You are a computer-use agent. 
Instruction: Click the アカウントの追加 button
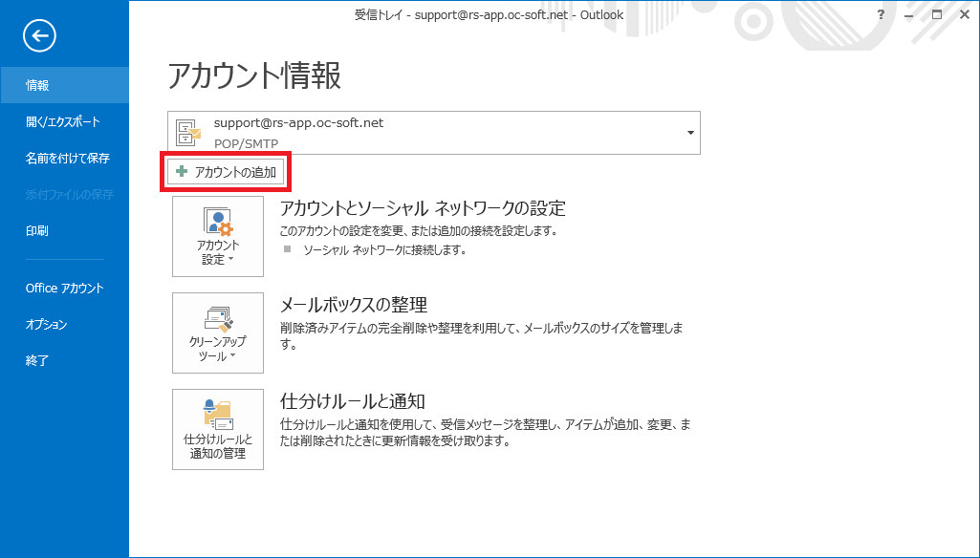pos(226,172)
